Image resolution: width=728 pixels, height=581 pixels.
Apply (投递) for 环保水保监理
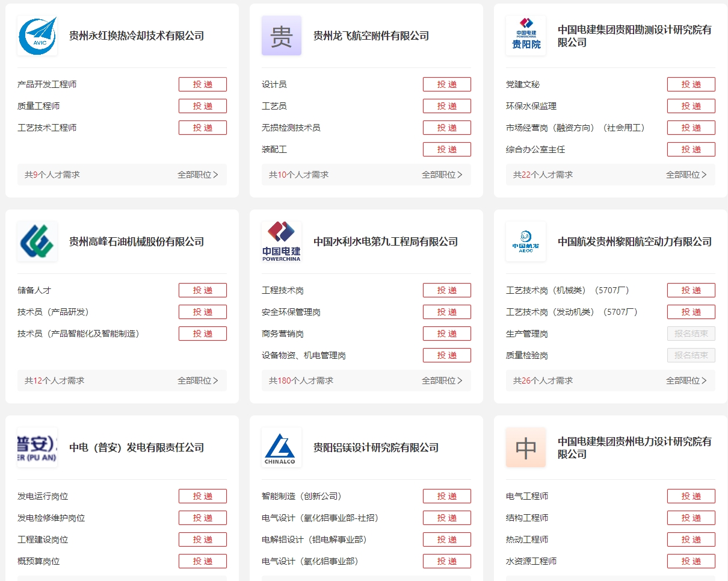pos(691,106)
